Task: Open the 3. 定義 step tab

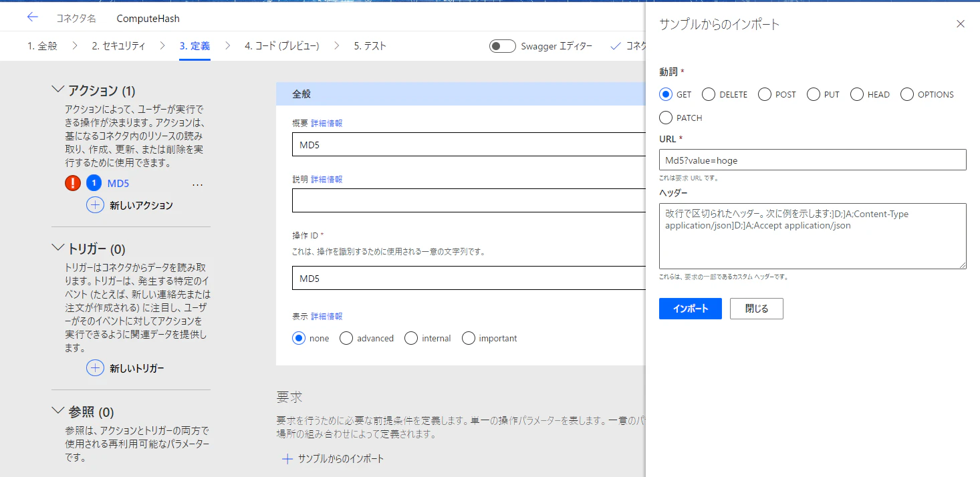Action: click(x=195, y=46)
